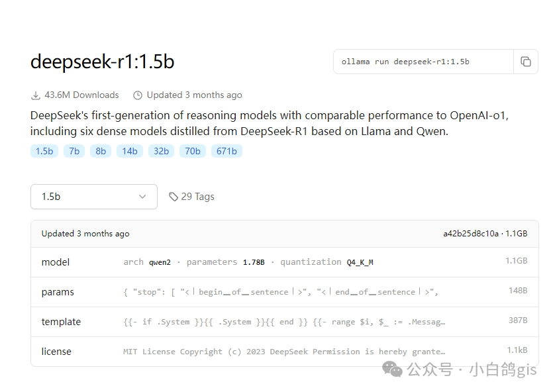555x392 pixels.
Task: Click the downloads arrow icon
Action: pos(34,95)
